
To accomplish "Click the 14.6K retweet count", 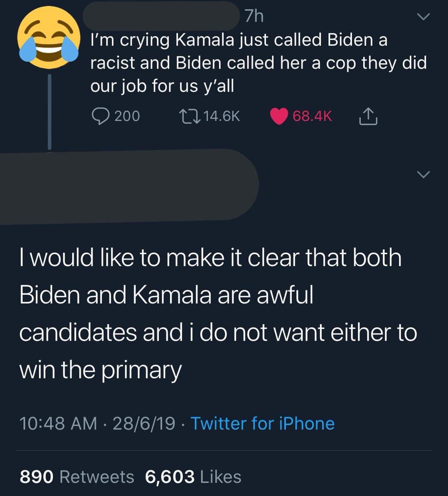I will pos(222,116).
